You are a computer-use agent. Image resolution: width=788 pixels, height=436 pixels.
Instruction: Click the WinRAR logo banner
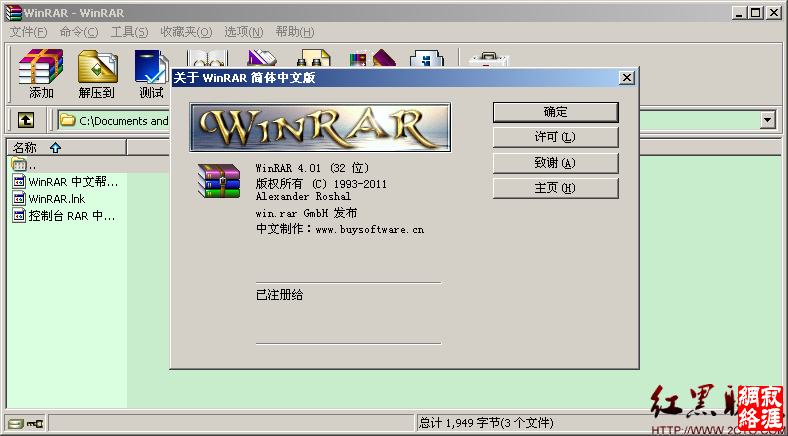pos(320,127)
